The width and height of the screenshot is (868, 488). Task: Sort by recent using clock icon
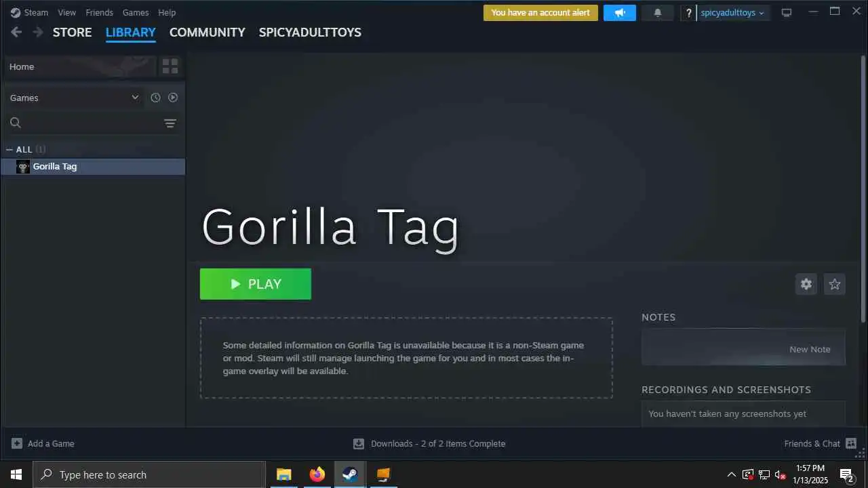click(x=155, y=98)
